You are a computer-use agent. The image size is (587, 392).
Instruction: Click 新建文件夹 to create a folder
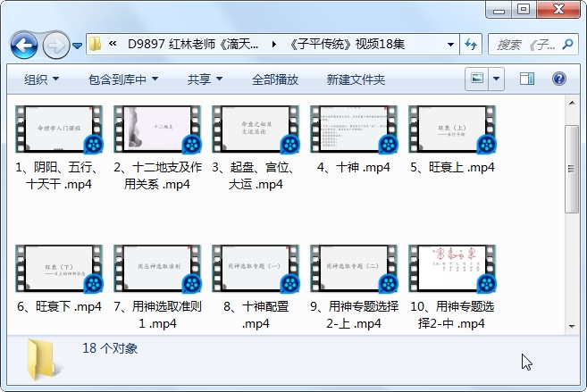pyautogui.click(x=356, y=79)
